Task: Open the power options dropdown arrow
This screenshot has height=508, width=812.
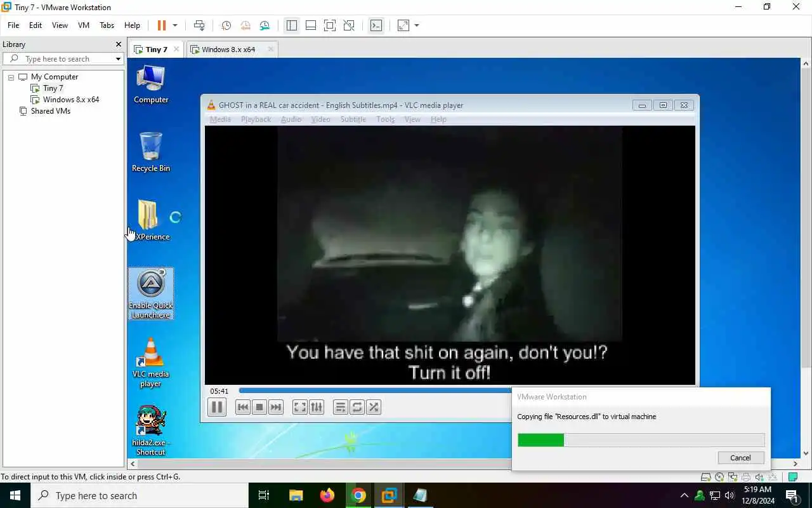Action: coord(175,25)
